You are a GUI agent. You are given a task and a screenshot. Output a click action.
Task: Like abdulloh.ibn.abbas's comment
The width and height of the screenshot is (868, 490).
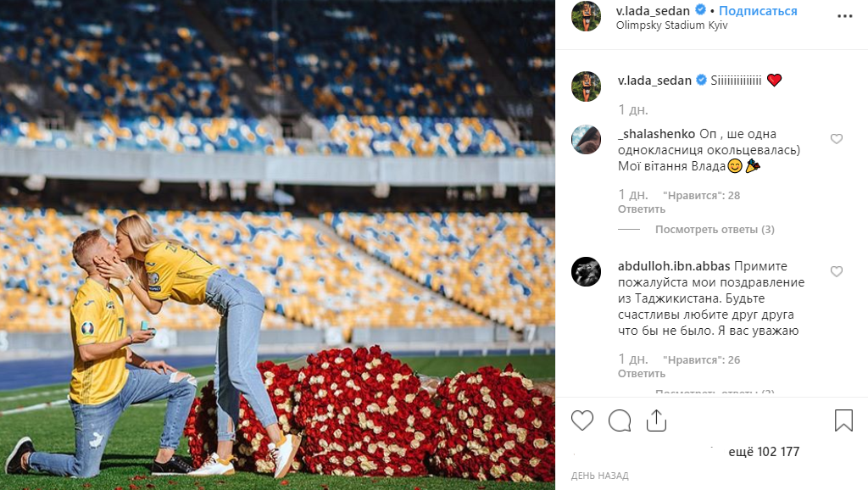837,271
